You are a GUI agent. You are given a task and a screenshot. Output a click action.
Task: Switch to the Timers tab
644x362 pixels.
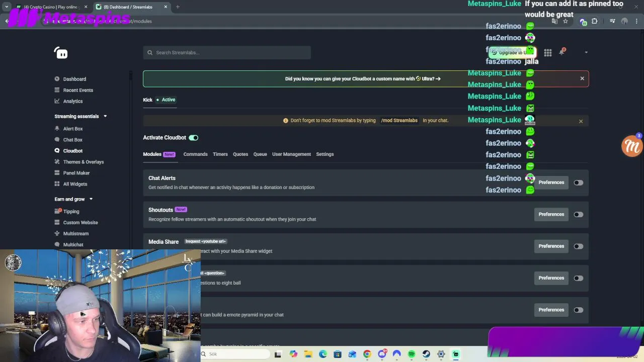220,154
